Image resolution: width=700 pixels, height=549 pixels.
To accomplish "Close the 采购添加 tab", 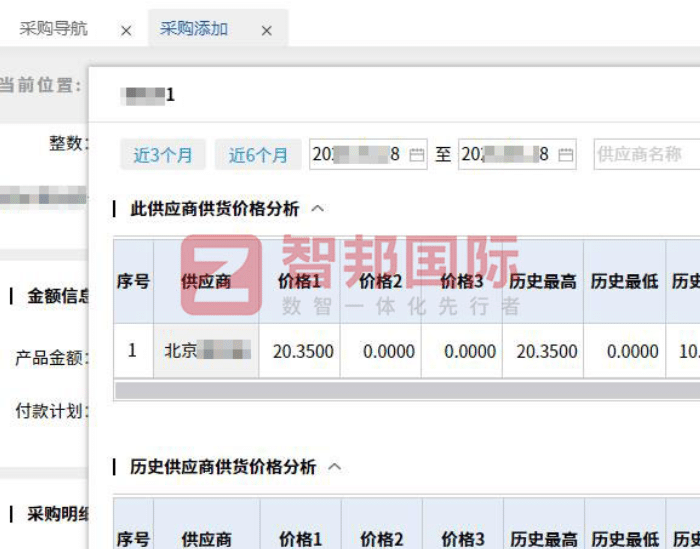I will tap(267, 31).
